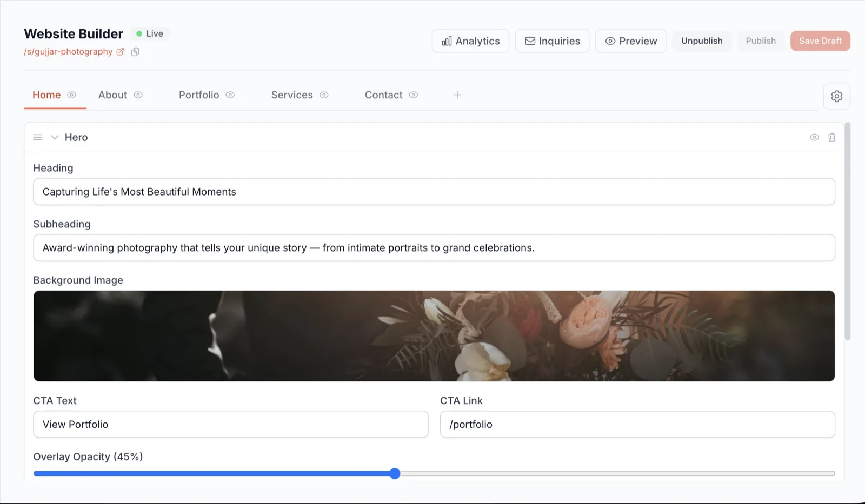Hide the Portfolio page using its eye toggle

tap(230, 95)
